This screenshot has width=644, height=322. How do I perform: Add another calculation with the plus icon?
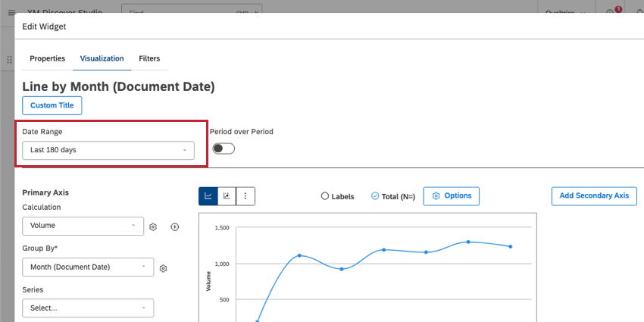coord(174,227)
